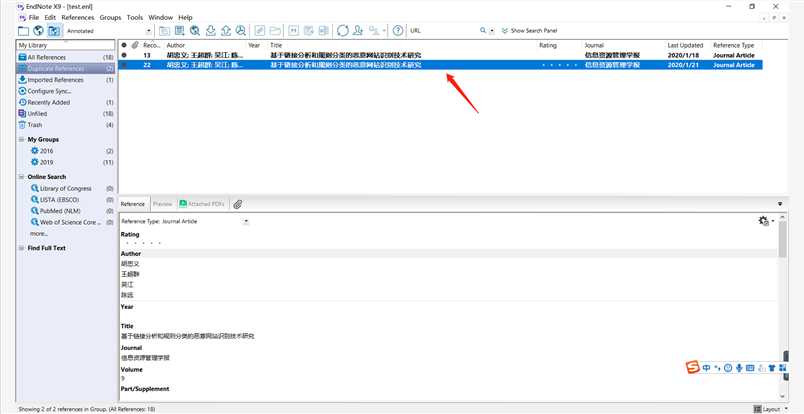Select the 2019 smart group

tap(66, 162)
